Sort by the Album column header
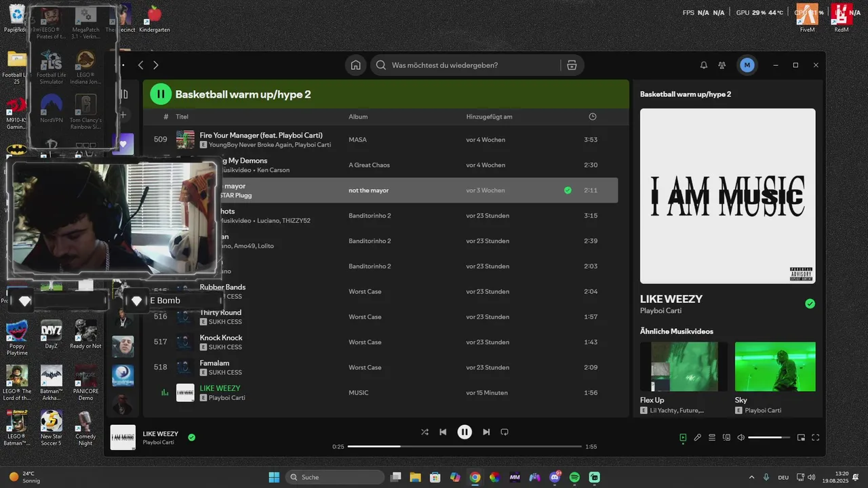Viewport: 868px width, 488px height. 358,117
